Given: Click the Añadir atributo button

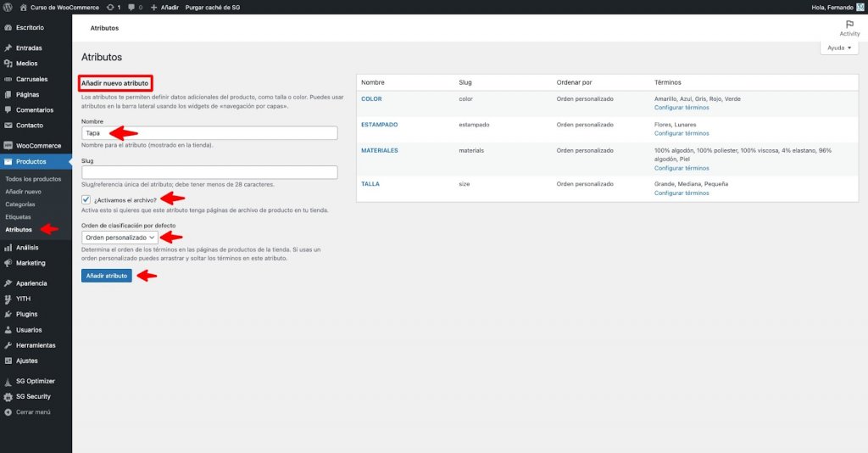Looking at the screenshot, I should click(x=107, y=276).
